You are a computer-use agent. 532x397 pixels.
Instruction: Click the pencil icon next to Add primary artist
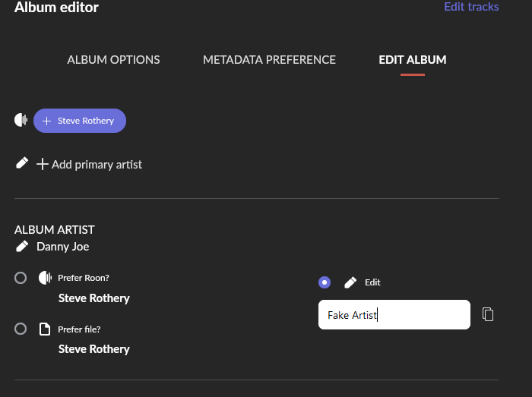click(22, 163)
